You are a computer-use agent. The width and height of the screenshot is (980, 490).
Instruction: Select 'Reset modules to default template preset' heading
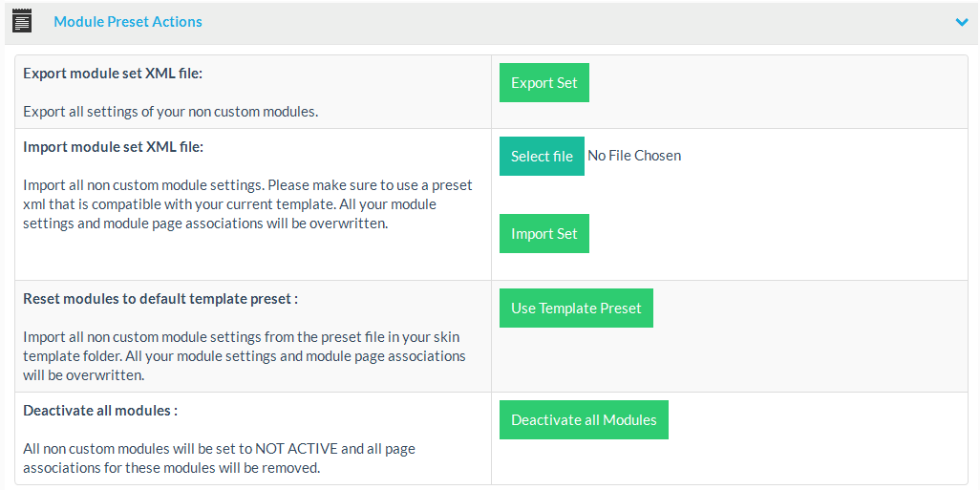(160, 298)
